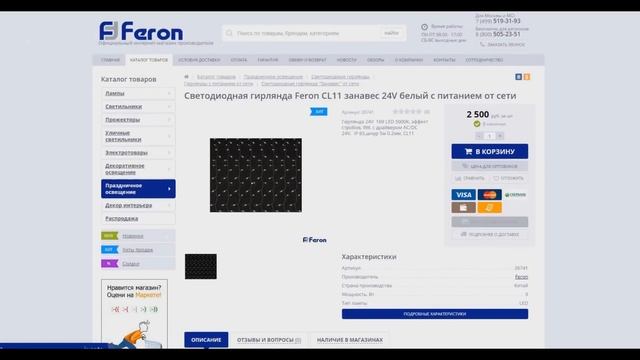The height and width of the screenshot is (360, 640).
Task: Open the delivery details link below payment icons
Action: (490, 234)
